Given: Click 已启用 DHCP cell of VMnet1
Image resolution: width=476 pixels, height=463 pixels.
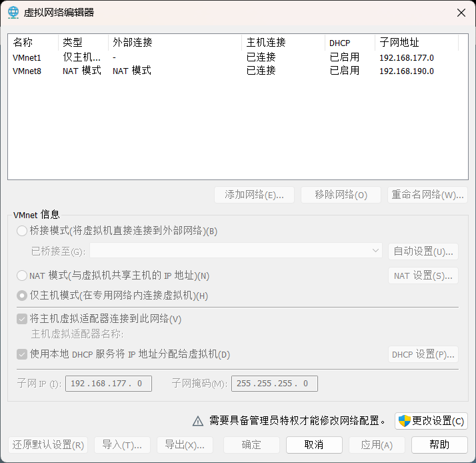Looking at the screenshot, I should [345, 57].
